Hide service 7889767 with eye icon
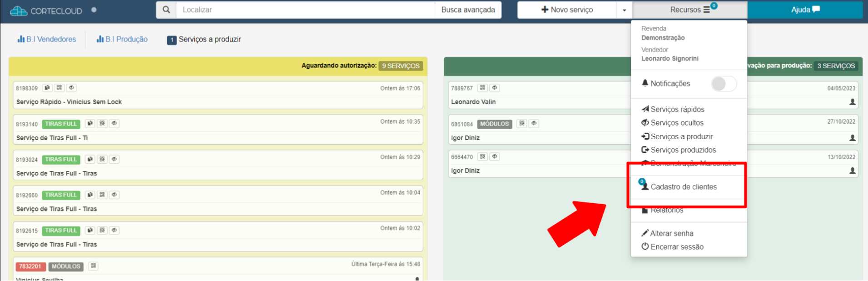Viewport: 868px width, 281px height. pos(495,88)
